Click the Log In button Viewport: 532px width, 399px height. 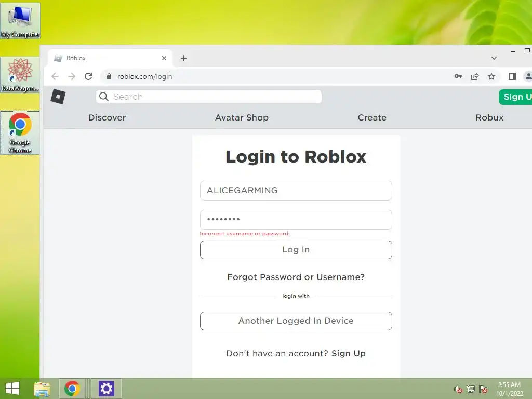tap(296, 250)
